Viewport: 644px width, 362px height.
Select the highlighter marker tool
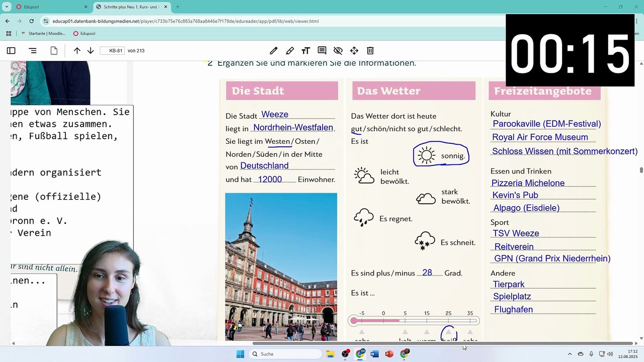coord(290,51)
